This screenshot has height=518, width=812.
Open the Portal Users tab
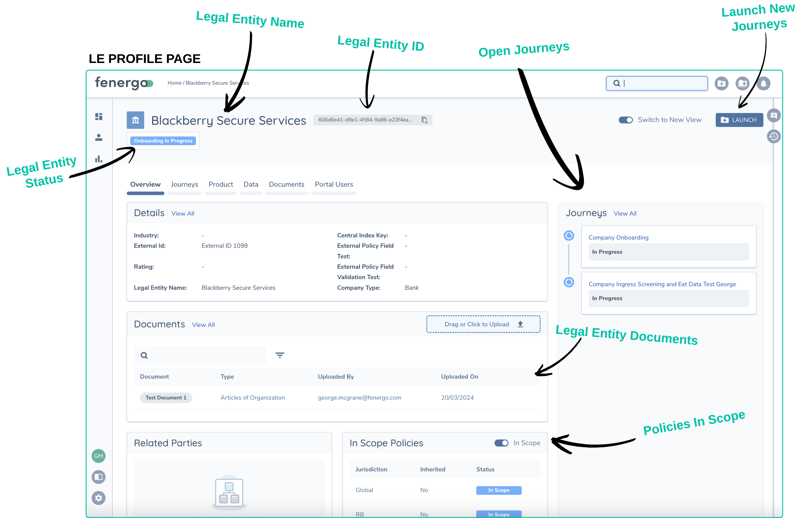click(334, 184)
